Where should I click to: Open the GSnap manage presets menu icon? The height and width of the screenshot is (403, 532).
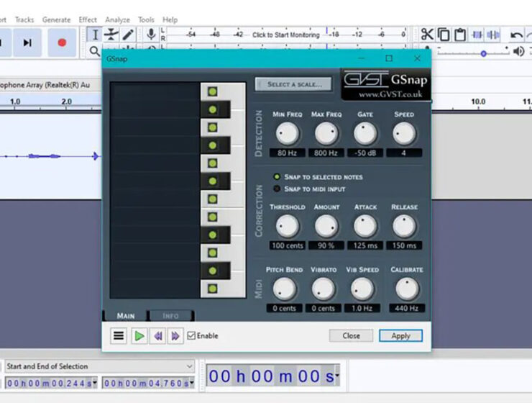click(119, 335)
